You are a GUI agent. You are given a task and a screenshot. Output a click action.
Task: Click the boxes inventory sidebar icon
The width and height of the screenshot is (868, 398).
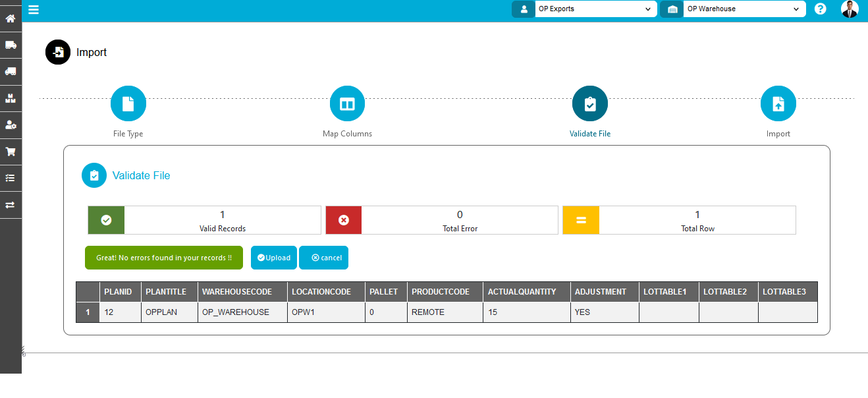coord(11,98)
